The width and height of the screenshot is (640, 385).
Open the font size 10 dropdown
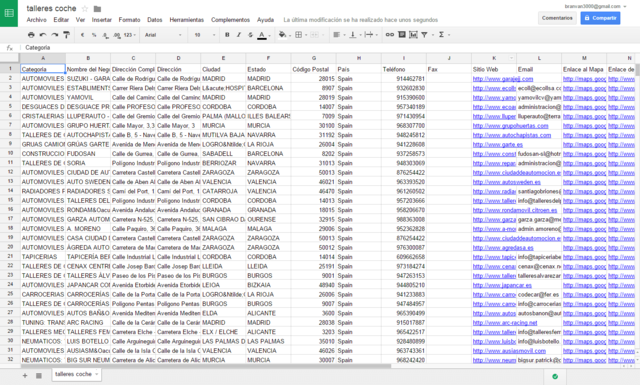205,35
